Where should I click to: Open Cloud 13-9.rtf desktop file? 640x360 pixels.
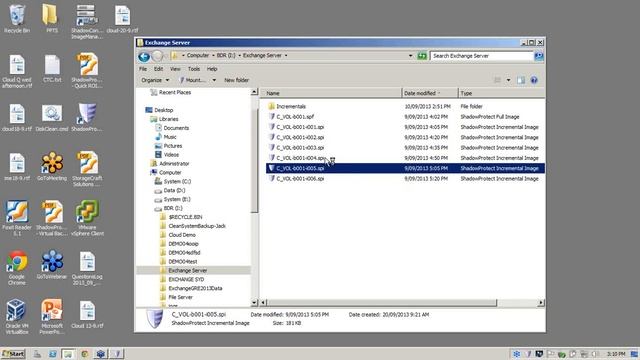click(87, 314)
